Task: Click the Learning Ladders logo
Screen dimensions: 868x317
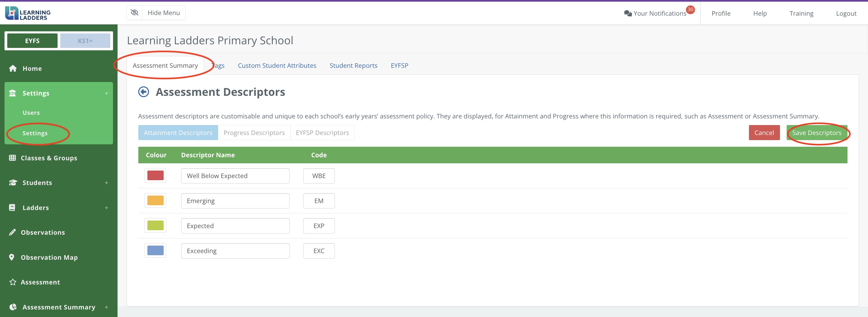Action: click(x=28, y=14)
